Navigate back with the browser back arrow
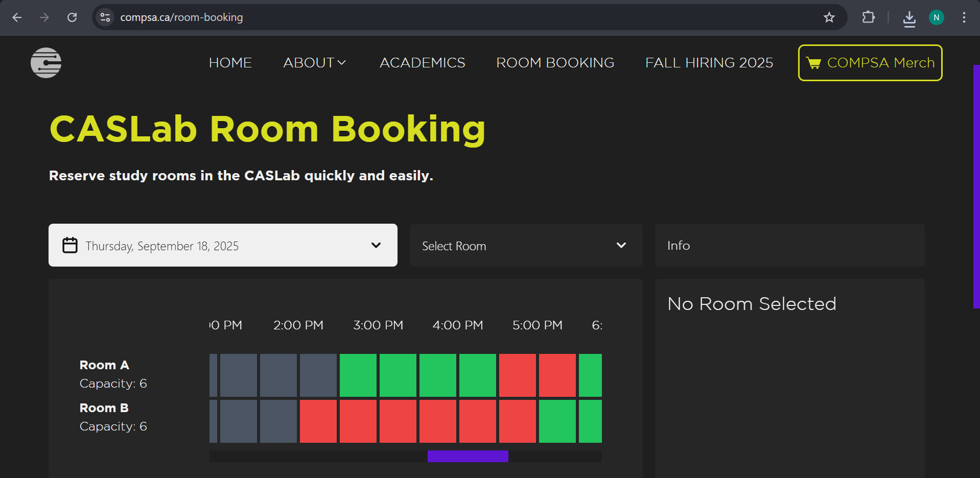The height and width of the screenshot is (478, 980). tap(17, 17)
